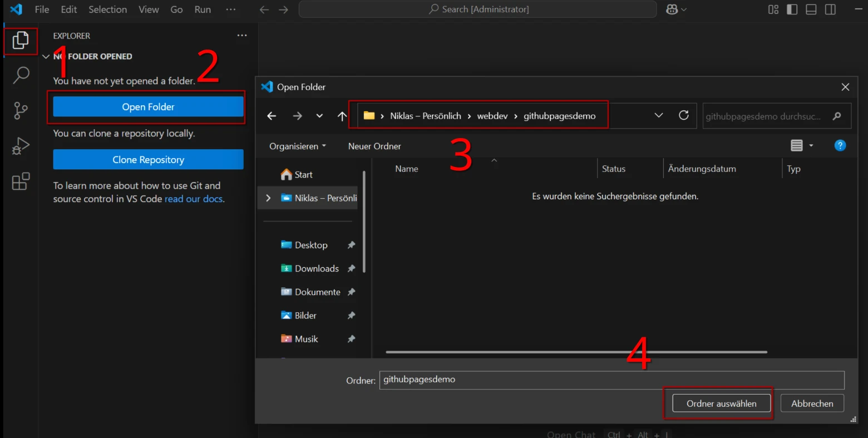Open the Source Control view icon

21,111
